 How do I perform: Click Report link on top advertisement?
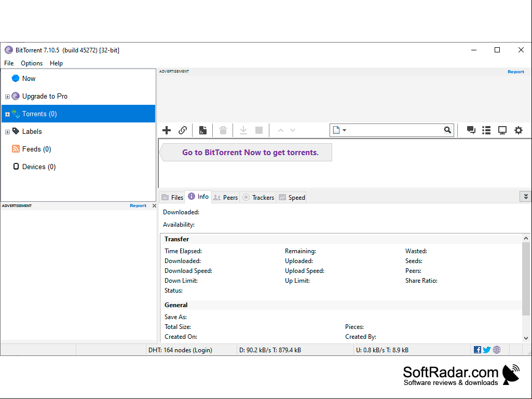coord(516,72)
